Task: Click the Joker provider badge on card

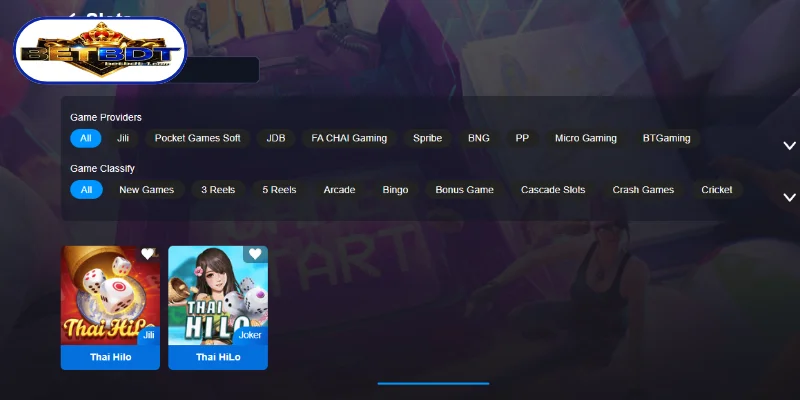Action: (x=250, y=335)
